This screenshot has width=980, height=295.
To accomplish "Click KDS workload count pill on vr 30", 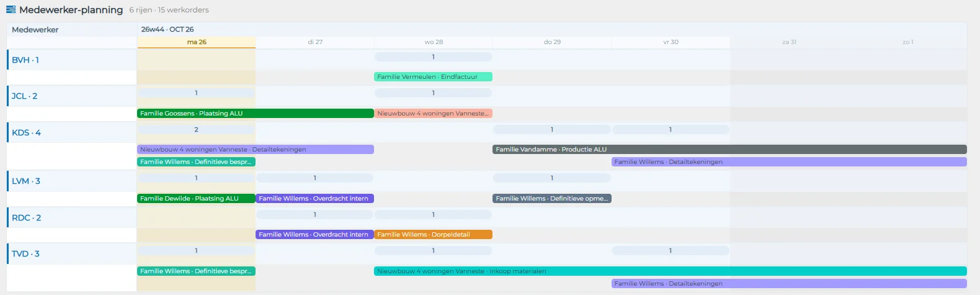I will click(x=670, y=130).
